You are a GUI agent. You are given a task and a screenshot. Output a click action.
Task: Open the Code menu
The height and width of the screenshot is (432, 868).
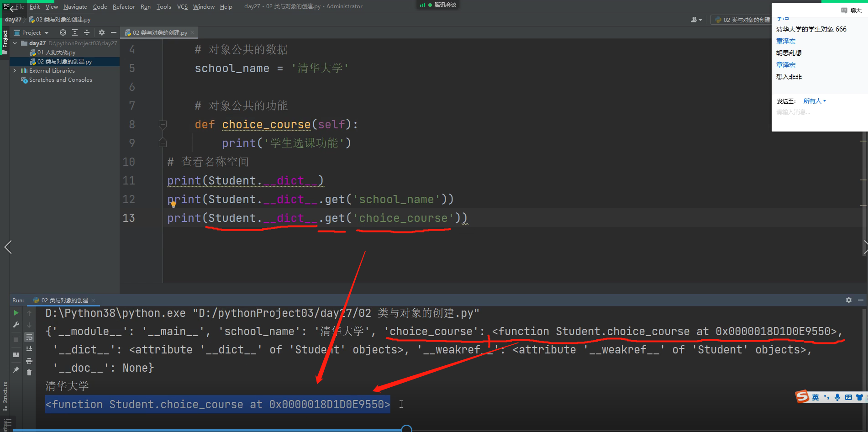(100, 6)
